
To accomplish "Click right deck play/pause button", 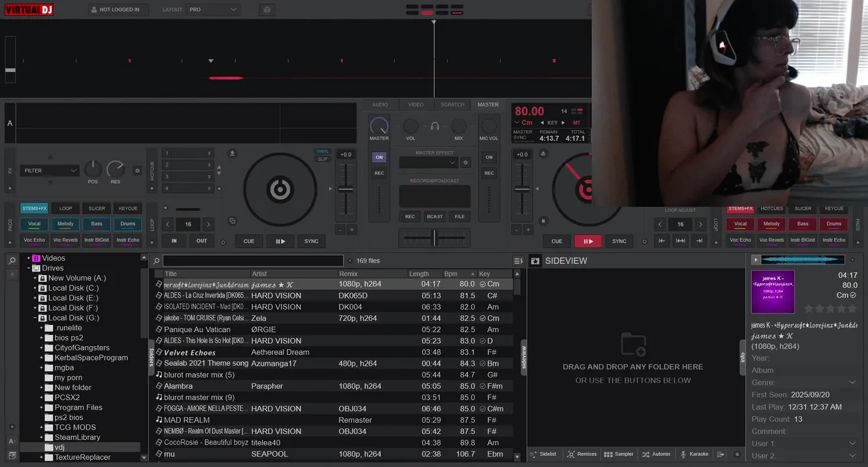I will (588, 241).
